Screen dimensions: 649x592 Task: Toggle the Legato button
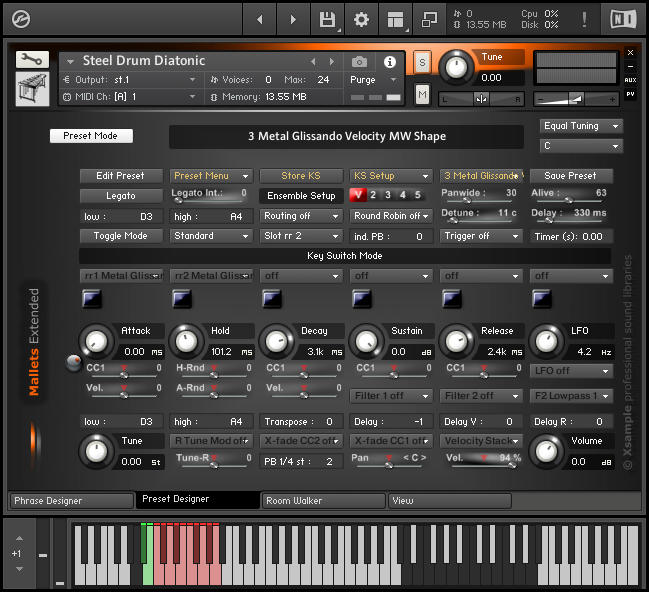pyautogui.click(x=121, y=196)
